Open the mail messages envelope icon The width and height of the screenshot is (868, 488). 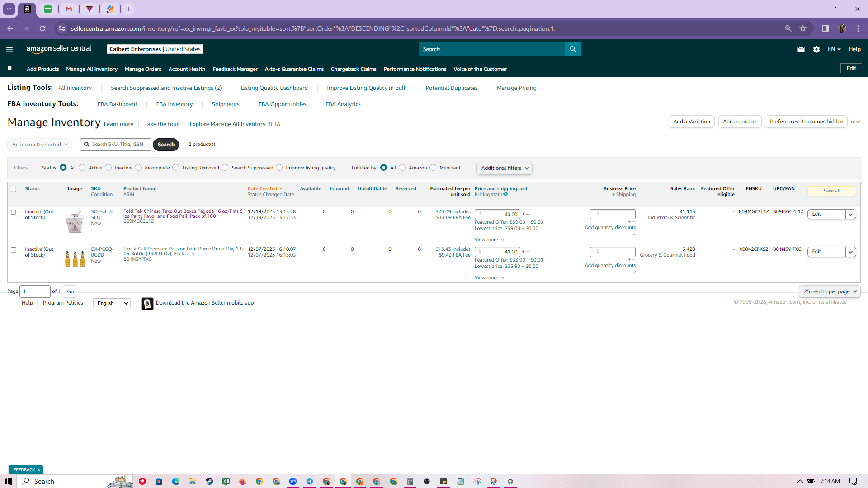pos(801,49)
